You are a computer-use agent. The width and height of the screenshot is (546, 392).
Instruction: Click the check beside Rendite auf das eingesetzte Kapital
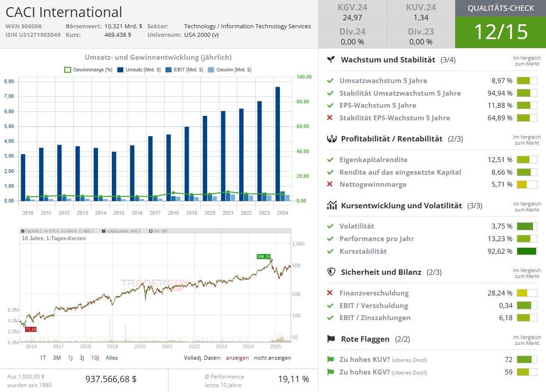330,172
